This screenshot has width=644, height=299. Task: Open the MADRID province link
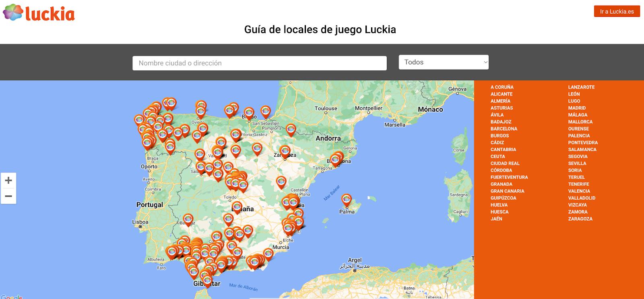[x=577, y=108]
